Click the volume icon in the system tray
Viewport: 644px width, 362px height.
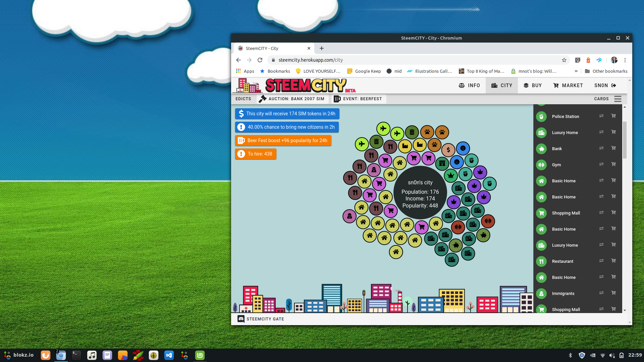(612, 355)
